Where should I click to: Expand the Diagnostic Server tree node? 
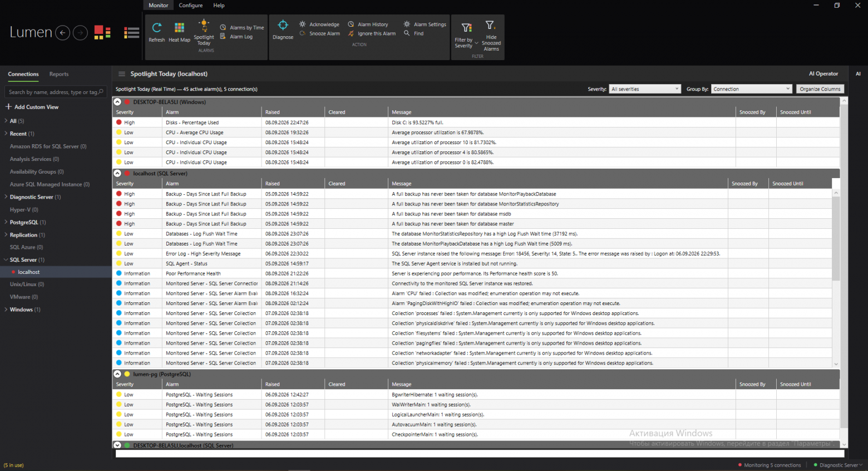pyautogui.click(x=6, y=197)
